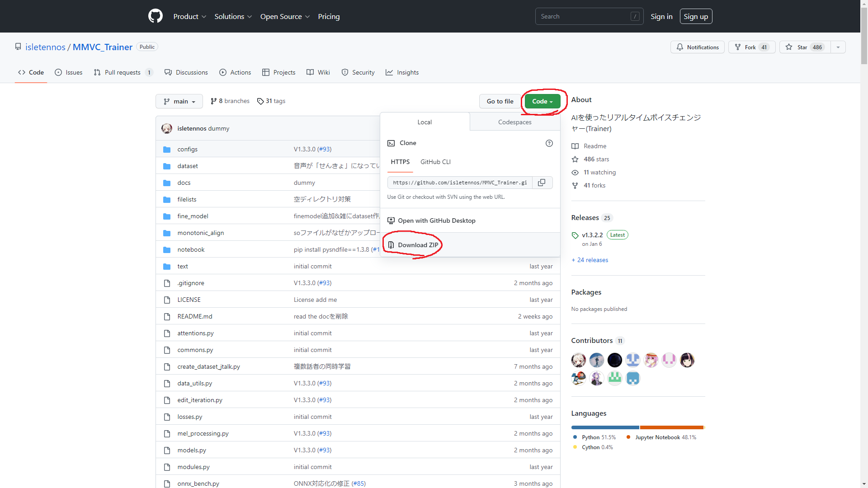Toggle the green Code dropdown button

point(542,101)
